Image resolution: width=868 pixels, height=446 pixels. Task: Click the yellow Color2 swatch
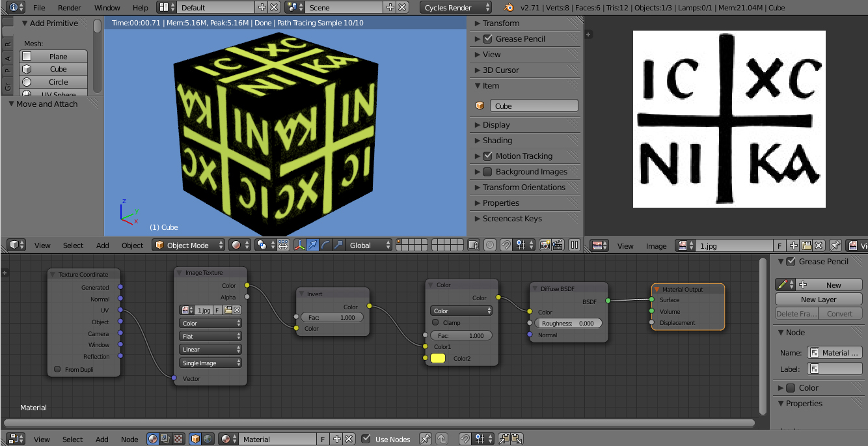click(438, 358)
